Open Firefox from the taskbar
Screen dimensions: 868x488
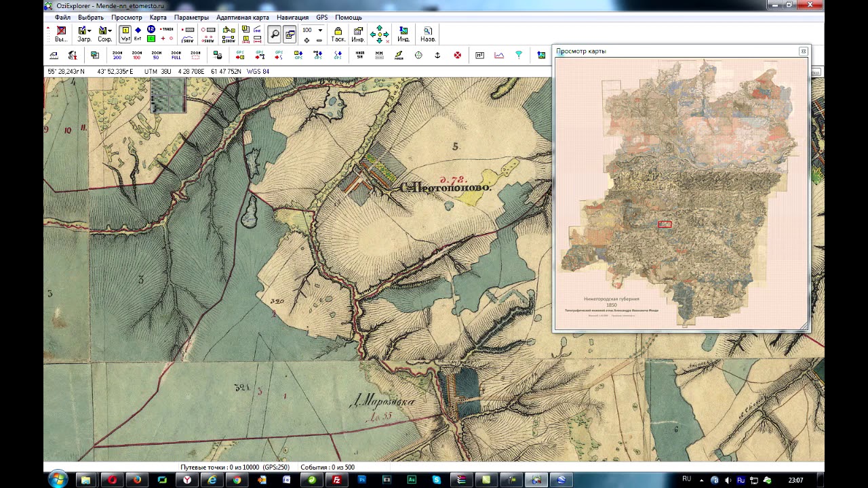pos(137,480)
